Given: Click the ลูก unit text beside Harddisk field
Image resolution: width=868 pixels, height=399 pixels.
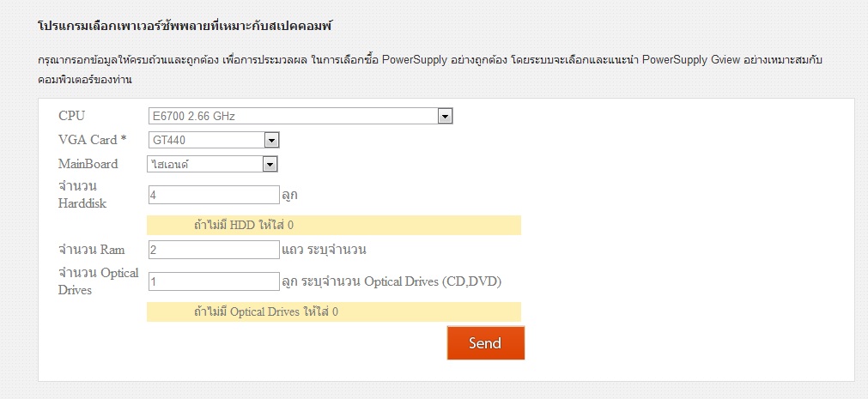Looking at the screenshot, I should [290, 196].
